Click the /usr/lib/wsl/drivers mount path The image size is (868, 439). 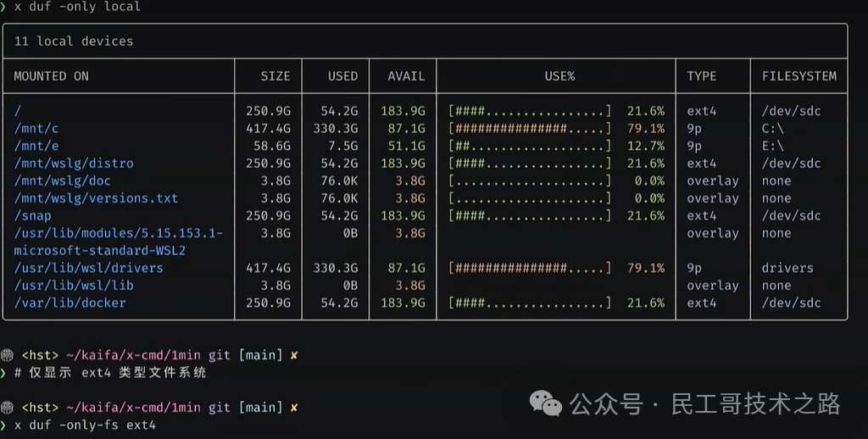coord(88,268)
